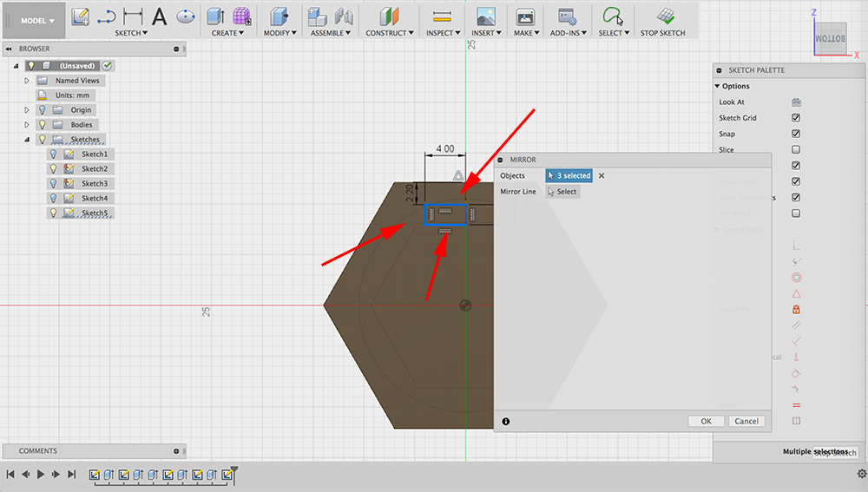Click the '3 selected' Objects button

569,175
